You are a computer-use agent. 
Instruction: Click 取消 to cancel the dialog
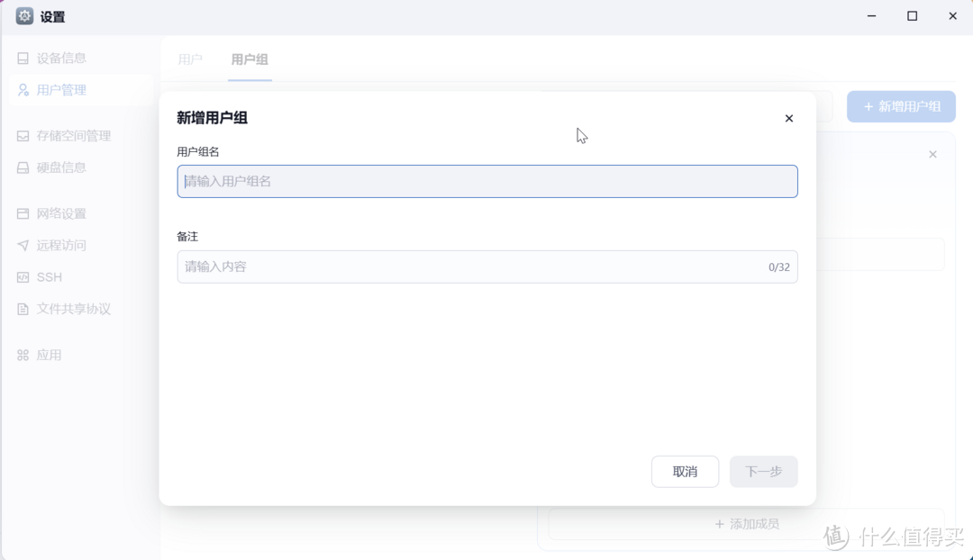685,471
